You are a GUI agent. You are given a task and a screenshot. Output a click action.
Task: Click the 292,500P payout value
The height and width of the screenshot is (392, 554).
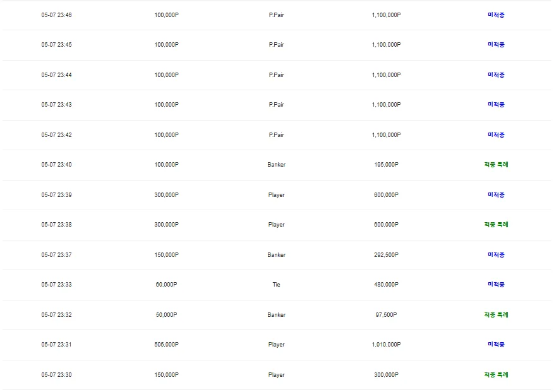coord(386,255)
